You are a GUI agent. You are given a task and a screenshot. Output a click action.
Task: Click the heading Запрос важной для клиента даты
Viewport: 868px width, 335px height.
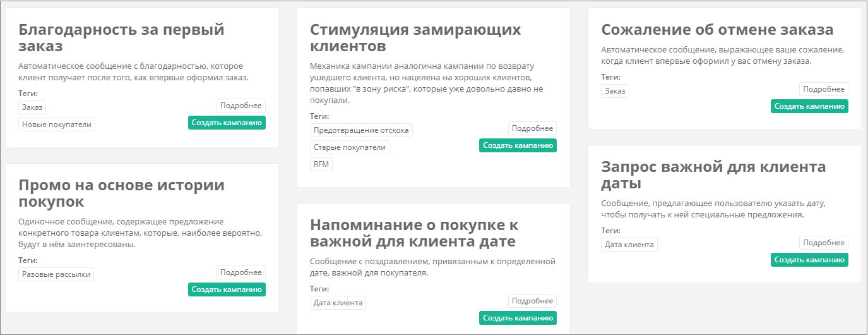pyautogui.click(x=713, y=176)
